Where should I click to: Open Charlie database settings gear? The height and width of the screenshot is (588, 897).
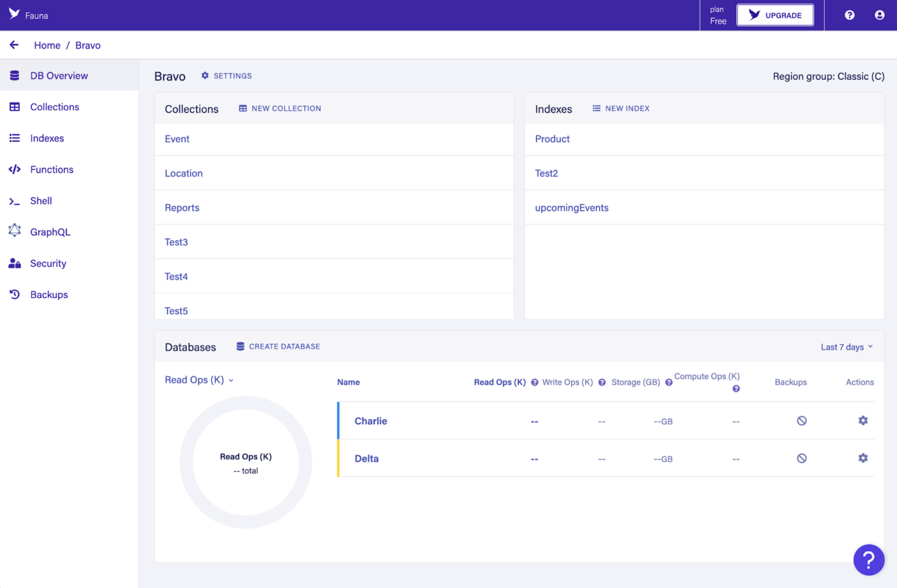(x=863, y=421)
